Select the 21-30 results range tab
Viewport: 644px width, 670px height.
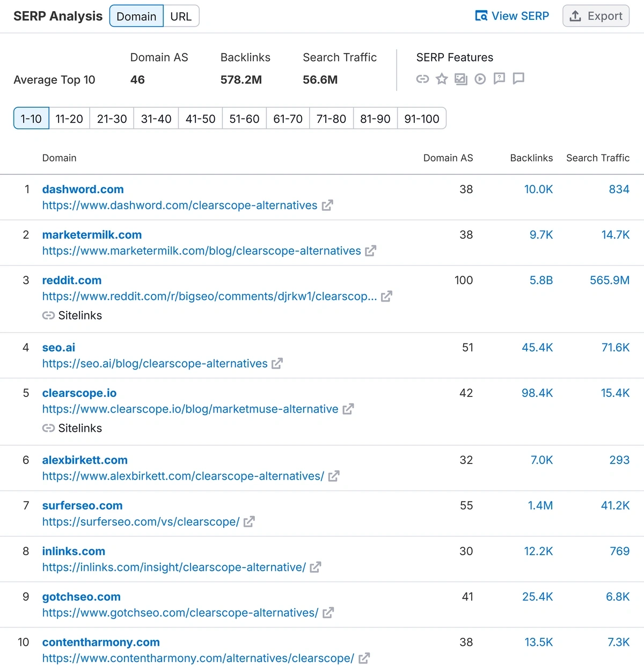(x=112, y=119)
